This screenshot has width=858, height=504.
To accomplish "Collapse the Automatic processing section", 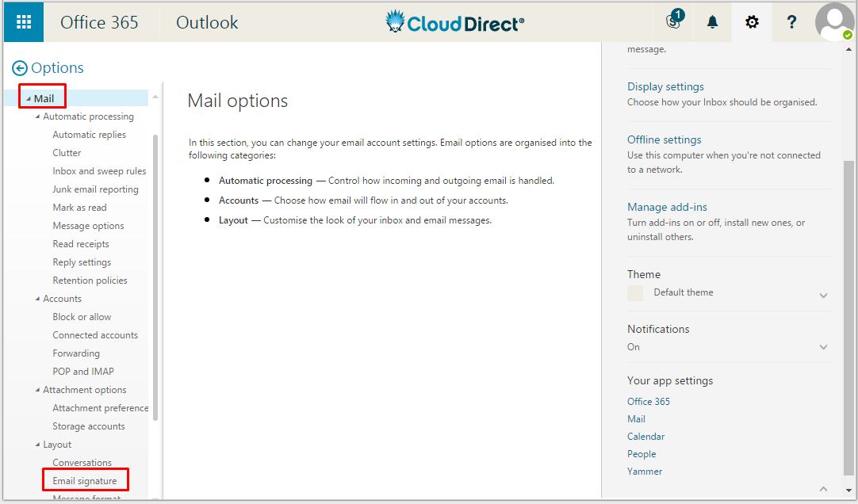I will pyautogui.click(x=37, y=117).
